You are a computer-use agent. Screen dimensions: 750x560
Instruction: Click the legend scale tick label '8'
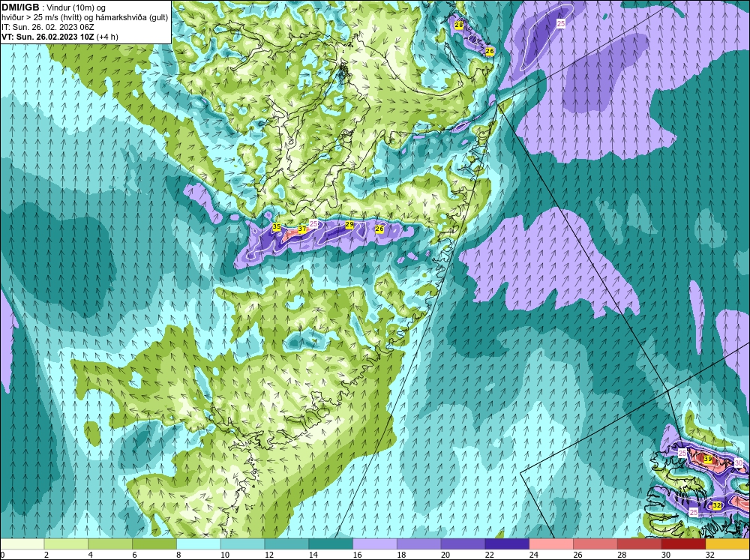(178, 555)
